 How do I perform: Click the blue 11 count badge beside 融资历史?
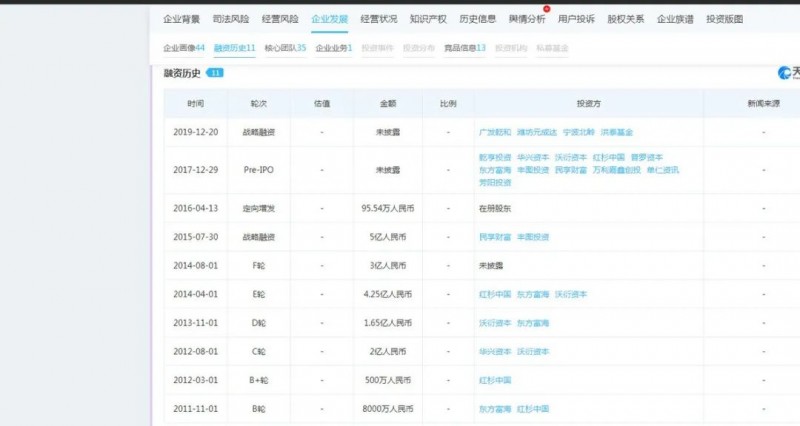click(215, 73)
